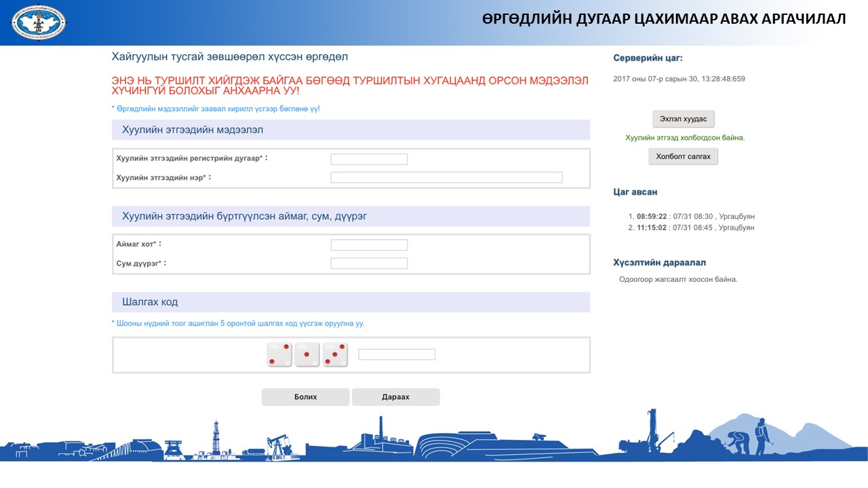Image resolution: width=868 pixels, height=488 pixels.
Task: Click the Сум дүүрэг input field
Action: click(369, 264)
